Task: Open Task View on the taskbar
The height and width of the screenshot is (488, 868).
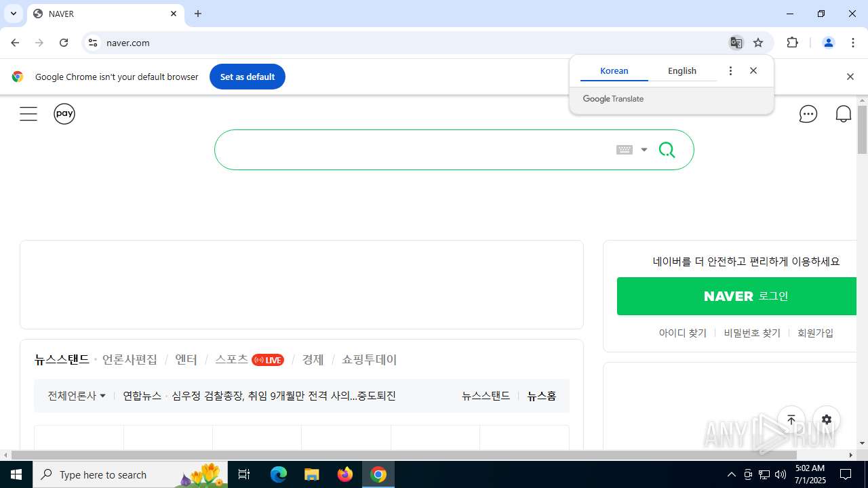Action: pyautogui.click(x=244, y=474)
